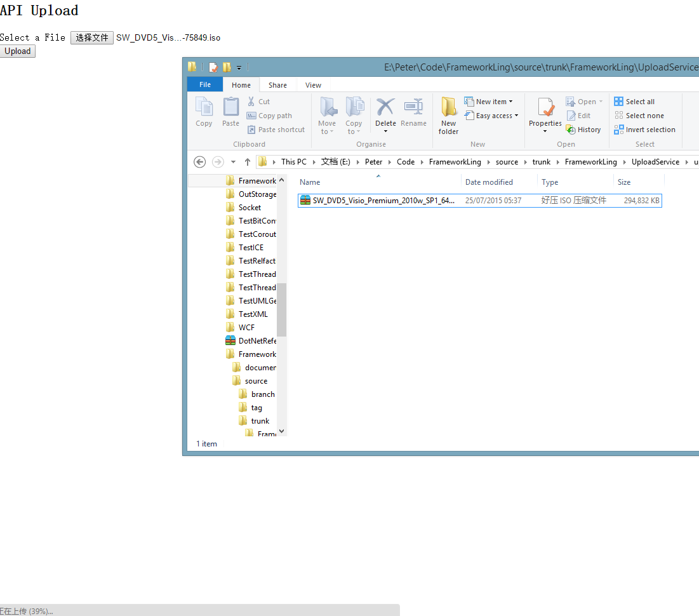Screen dimensions: 699x616
Task: Select the SW_DVD5_Visio_Premium ISO file
Action: pos(480,201)
